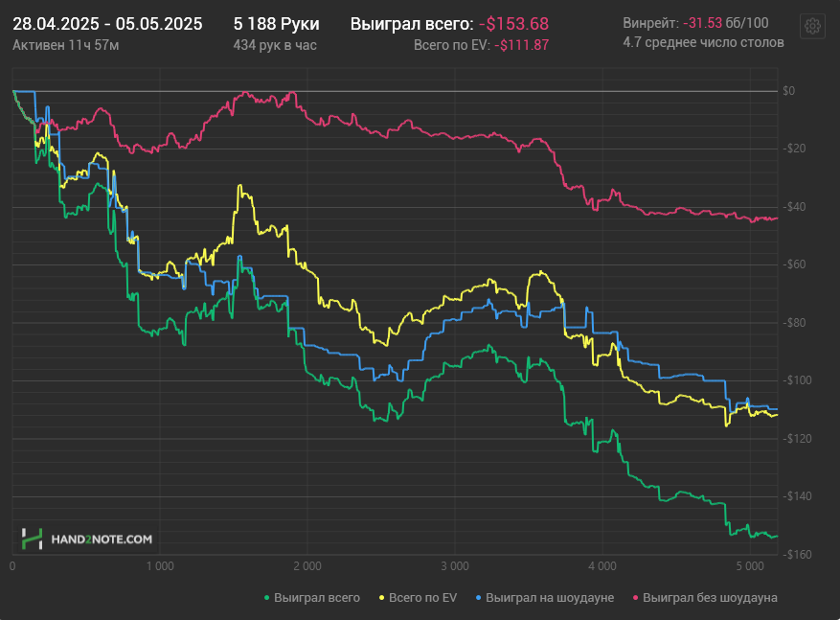Click the 3 000 hands axis marker

coord(455,566)
